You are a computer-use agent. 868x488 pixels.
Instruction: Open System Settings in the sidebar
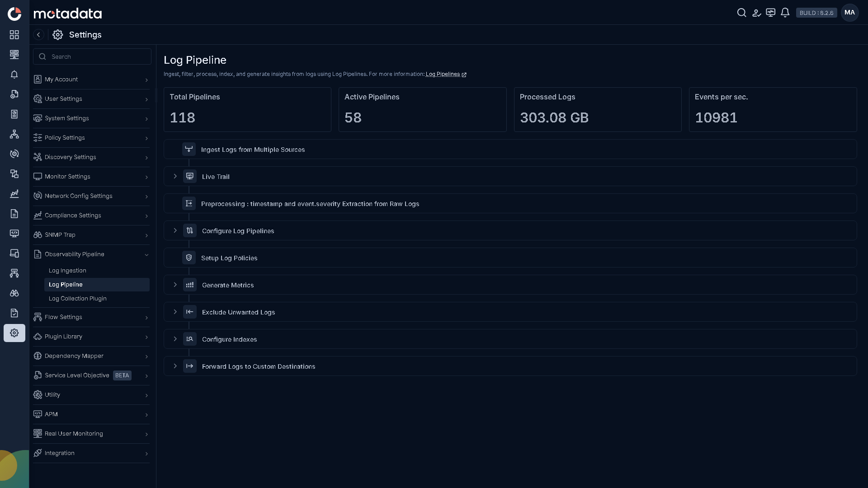(x=91, y=118)
